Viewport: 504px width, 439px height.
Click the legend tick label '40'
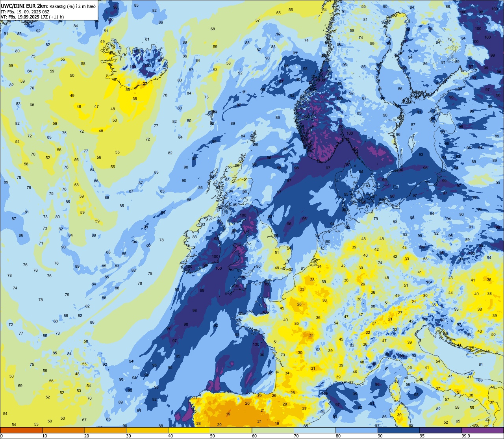tap(170, 436)
